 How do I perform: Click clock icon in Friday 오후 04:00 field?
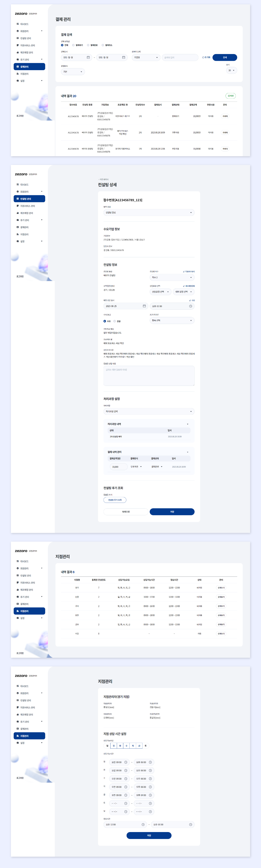pyautogui.click(x=150, y=795)
